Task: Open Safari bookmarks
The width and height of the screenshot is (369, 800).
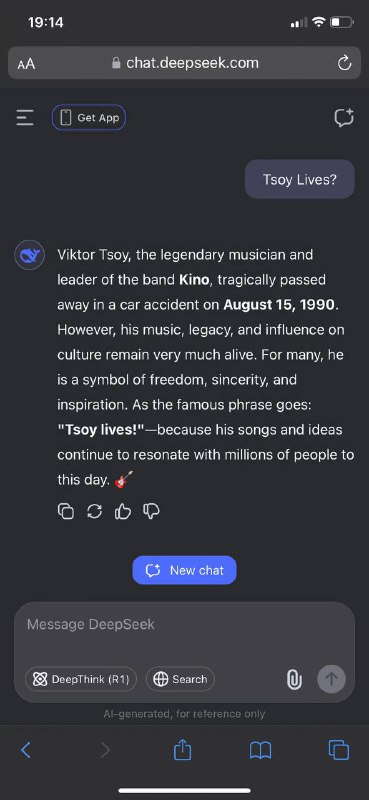Action: (260, 751)
